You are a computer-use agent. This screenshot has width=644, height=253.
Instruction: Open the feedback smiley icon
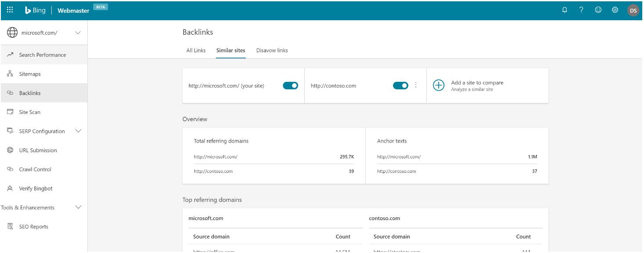pos(598,10)
